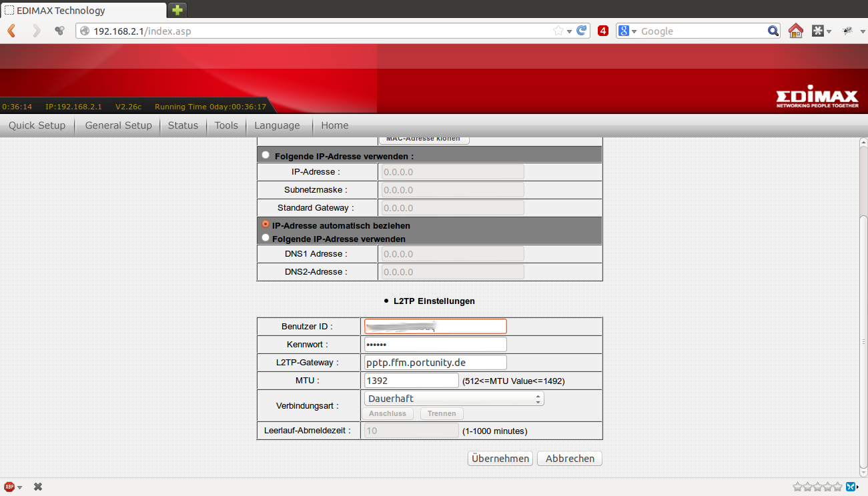
Task: Open the Verbindungsart dropdown showing Dauerhaft
Action: [x=453, y=399]
